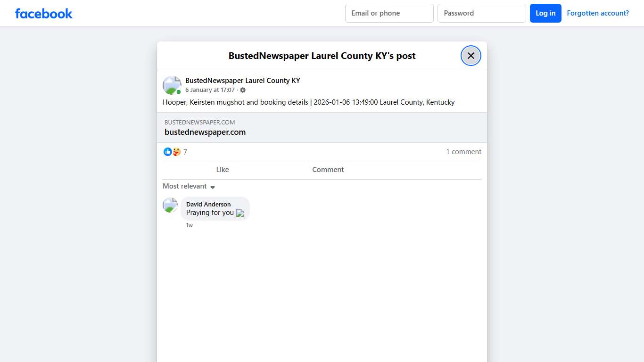Click the care emoji reaction icon
Image resolution: width=644 pixels, height=362 pixels.
176,152
